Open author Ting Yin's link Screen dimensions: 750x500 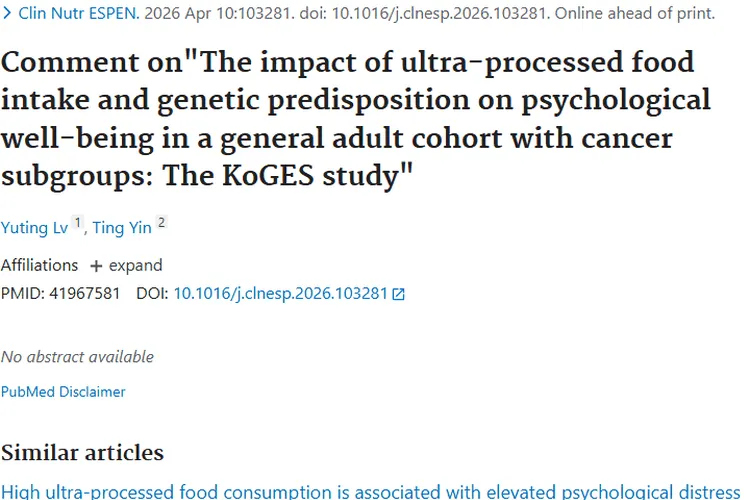122,228
